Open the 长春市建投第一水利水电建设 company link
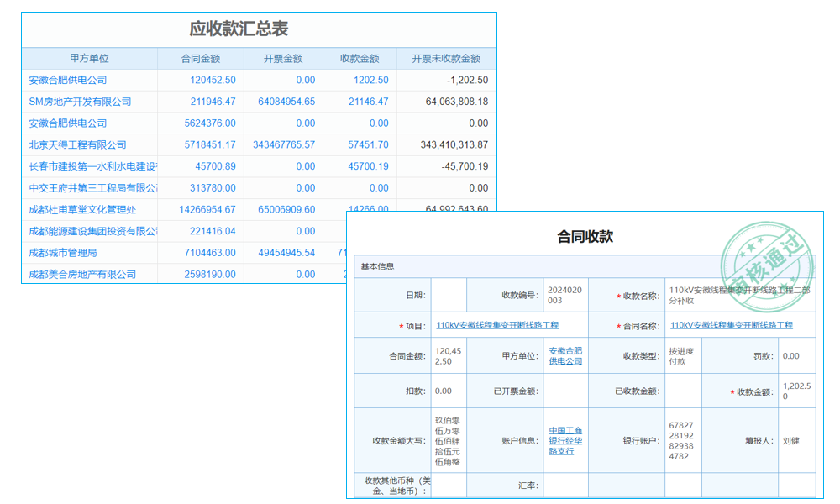Viewport: 840px width, 504px height. pyautogui.click(x=88, y=165)
